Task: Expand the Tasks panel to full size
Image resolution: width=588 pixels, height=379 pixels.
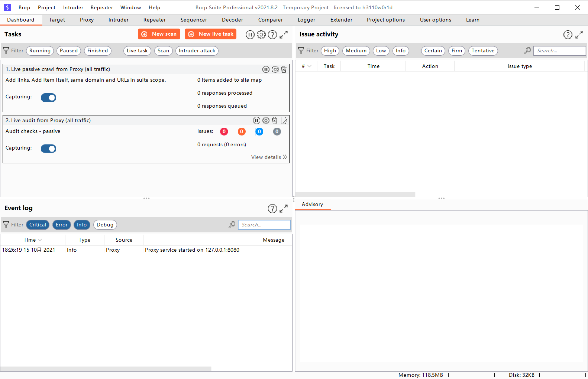Action: [x=284, y=35]
